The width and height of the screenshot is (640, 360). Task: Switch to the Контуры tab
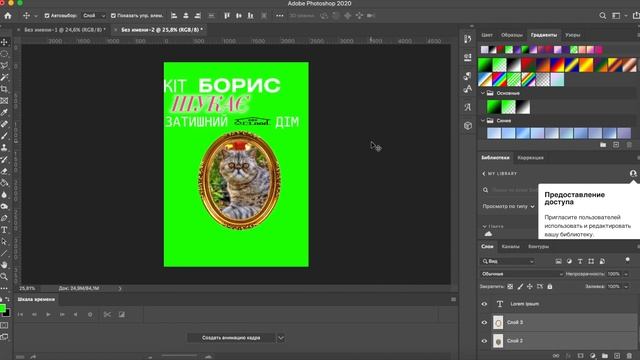(538, 247)
